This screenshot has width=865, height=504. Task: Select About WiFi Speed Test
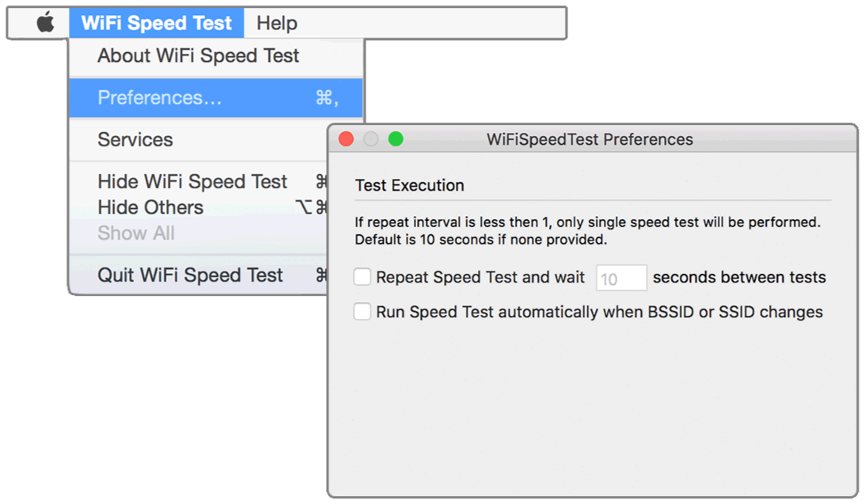(198, 56)
